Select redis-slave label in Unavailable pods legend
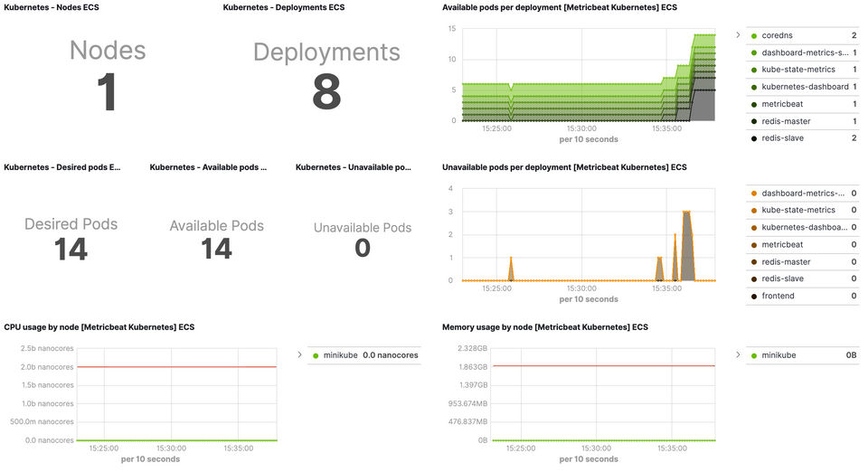Viewport: 868px width, 472px height. coord(783,278)
